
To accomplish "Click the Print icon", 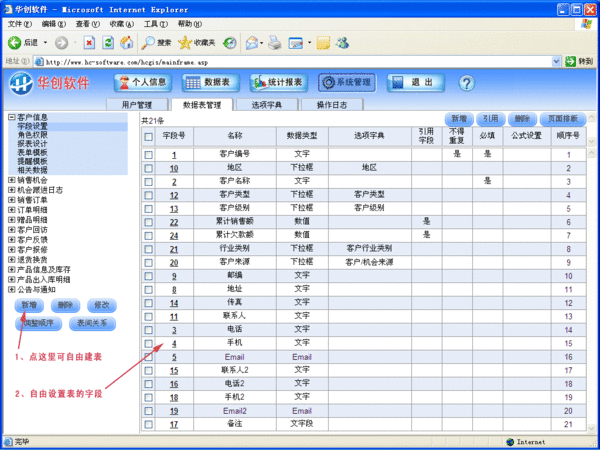I will click(275, 42).
